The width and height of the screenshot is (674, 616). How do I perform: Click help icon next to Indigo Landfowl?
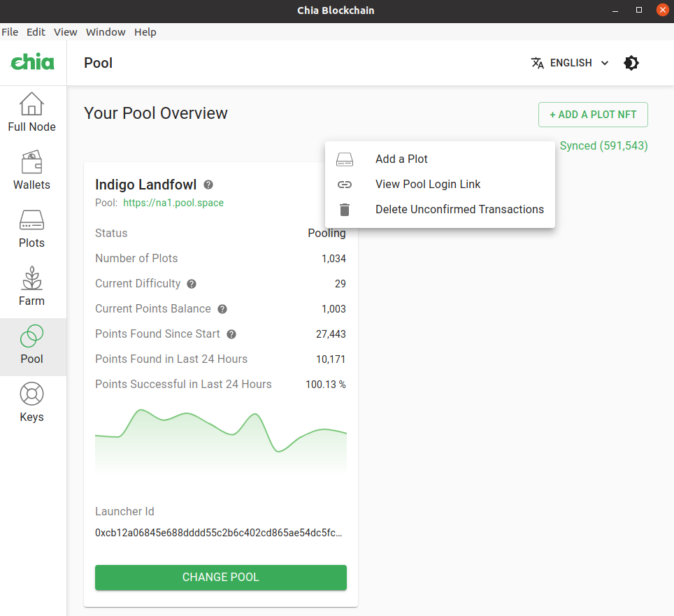tap(208, 185)
